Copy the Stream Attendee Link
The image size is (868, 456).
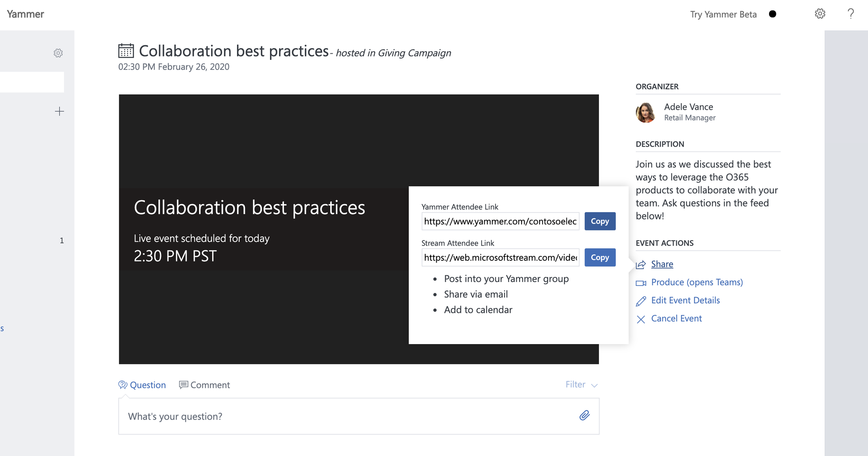[600, 257]
